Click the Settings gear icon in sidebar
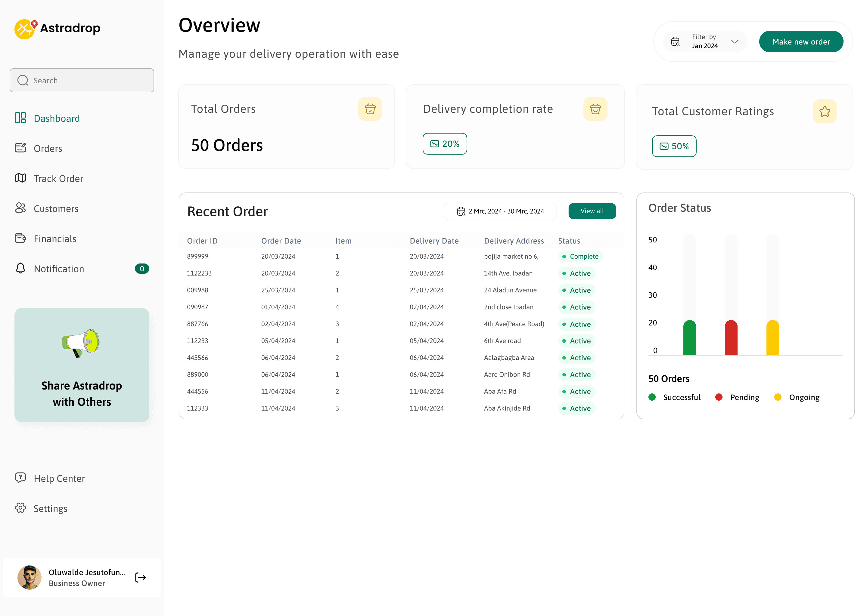 click(x=20, y=508)
